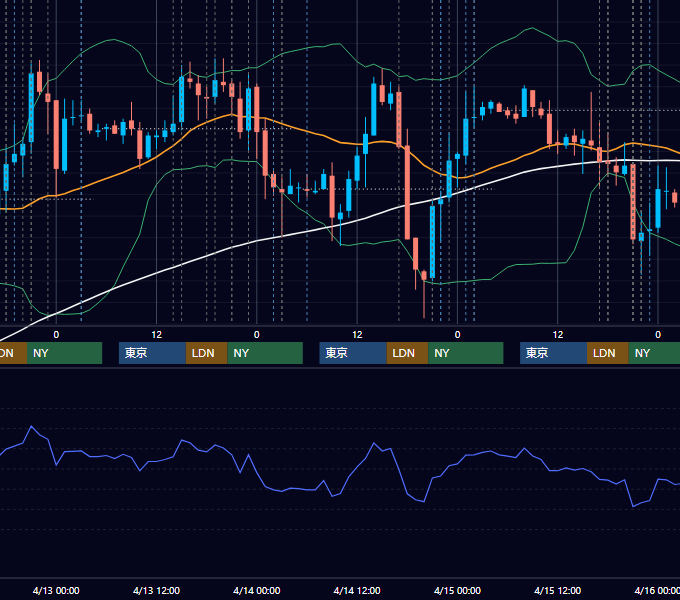Screen dimensions: 680x600
Task: Click the hour label 12 above 4/13 12:00
Action: [x=157, y=335]
